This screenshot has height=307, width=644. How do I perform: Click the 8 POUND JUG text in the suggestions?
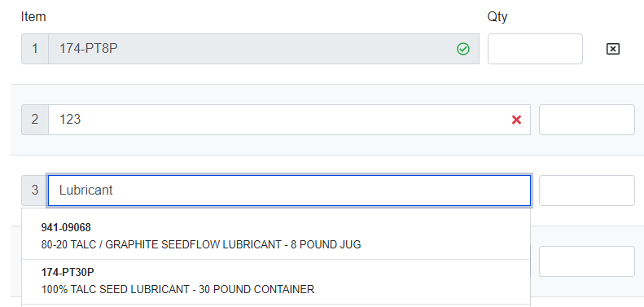(326, 244)
